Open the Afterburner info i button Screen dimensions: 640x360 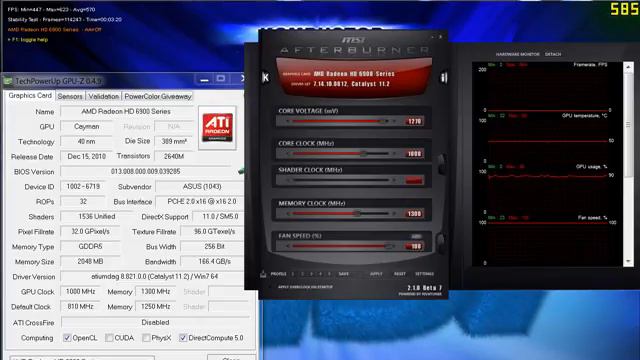pyautogui.click(x=444, y=77)
